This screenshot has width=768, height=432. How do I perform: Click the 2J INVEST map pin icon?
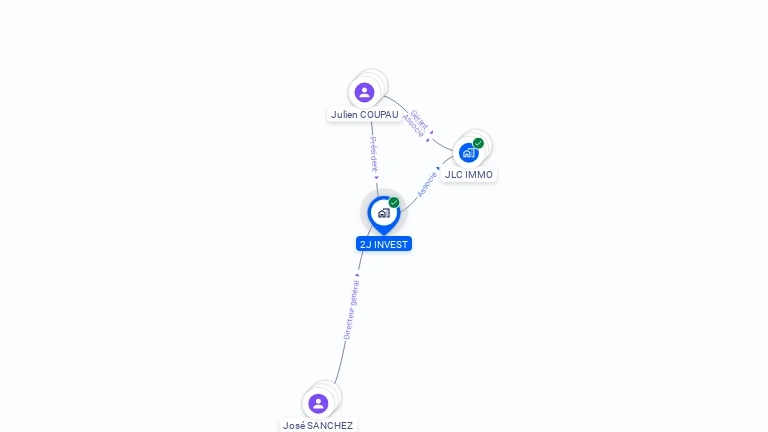point(384,215)
